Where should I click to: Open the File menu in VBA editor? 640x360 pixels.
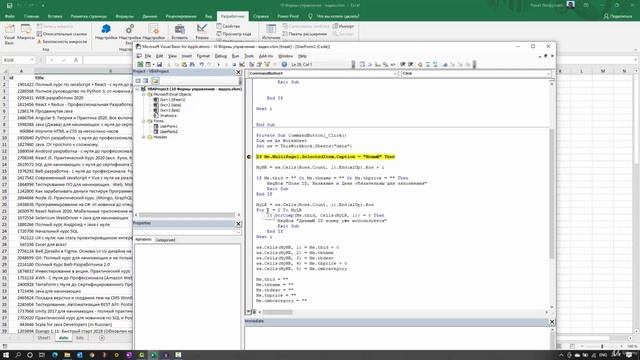pos(148,56)
